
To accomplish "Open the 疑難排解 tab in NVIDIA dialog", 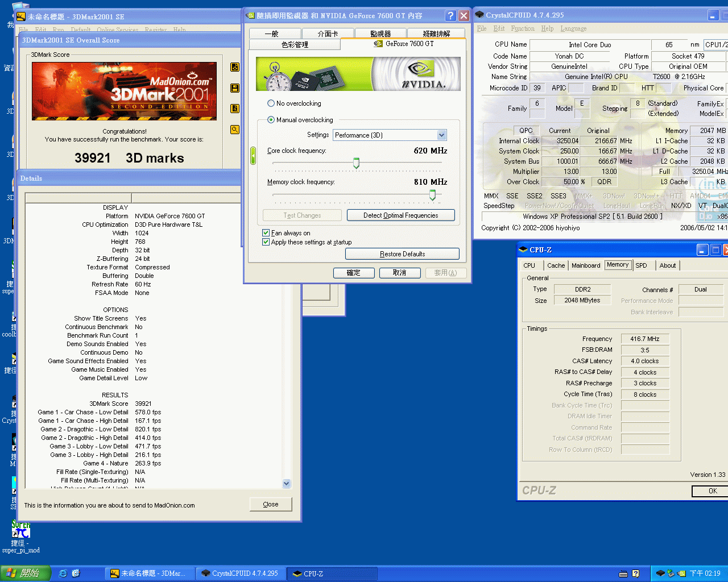I will point(436,34).
